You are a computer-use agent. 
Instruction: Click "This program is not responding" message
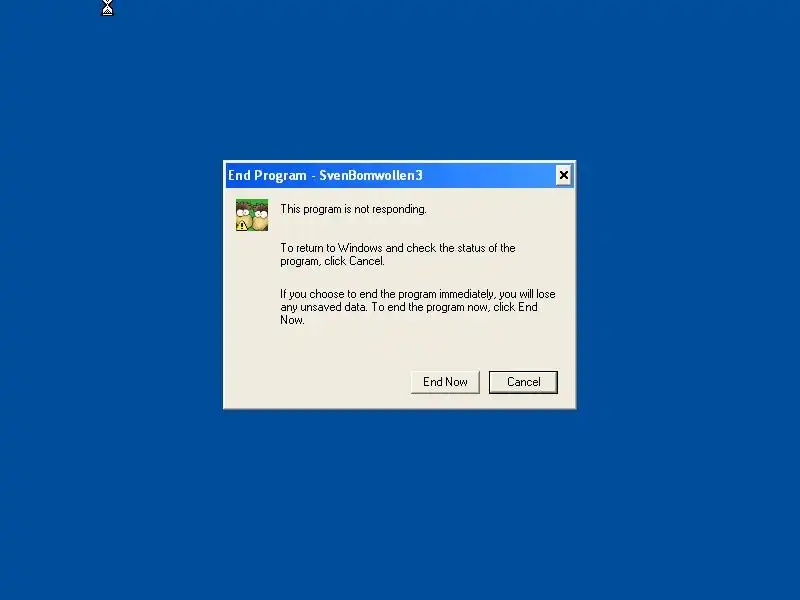(x=353, y=209)
